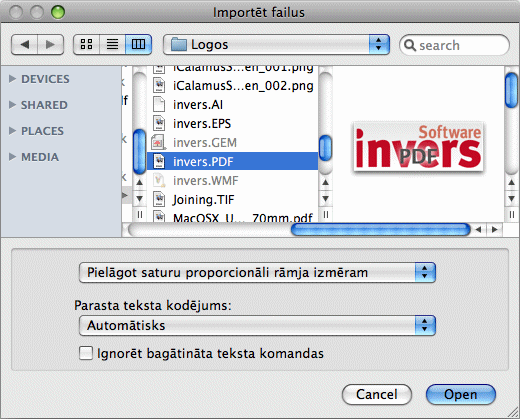Switch to icon view mode
520x419 pixels.
pyautogui.click(x=86, y=44)
